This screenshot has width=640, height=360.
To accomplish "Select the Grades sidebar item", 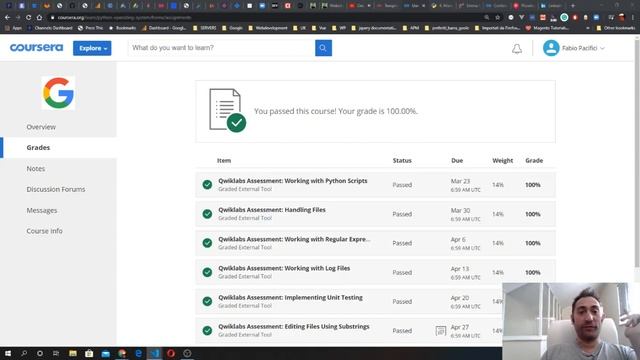I will pyautogui.click(x=38, y=147).
